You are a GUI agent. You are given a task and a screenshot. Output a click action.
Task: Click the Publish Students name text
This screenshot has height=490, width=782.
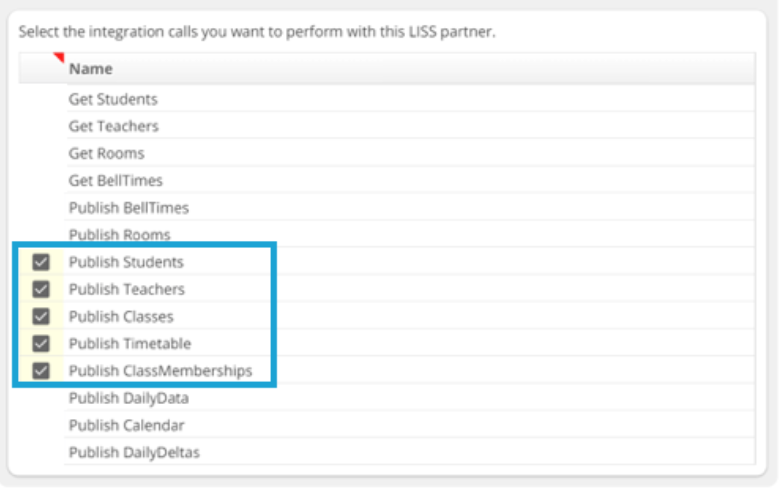click(126, 262)
